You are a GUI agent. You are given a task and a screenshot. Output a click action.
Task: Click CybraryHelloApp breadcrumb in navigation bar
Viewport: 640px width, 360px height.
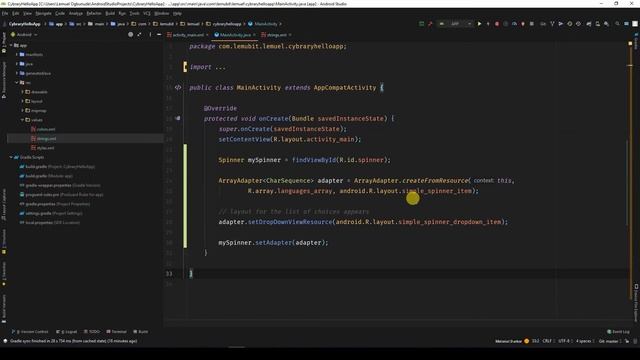(24, 24)
